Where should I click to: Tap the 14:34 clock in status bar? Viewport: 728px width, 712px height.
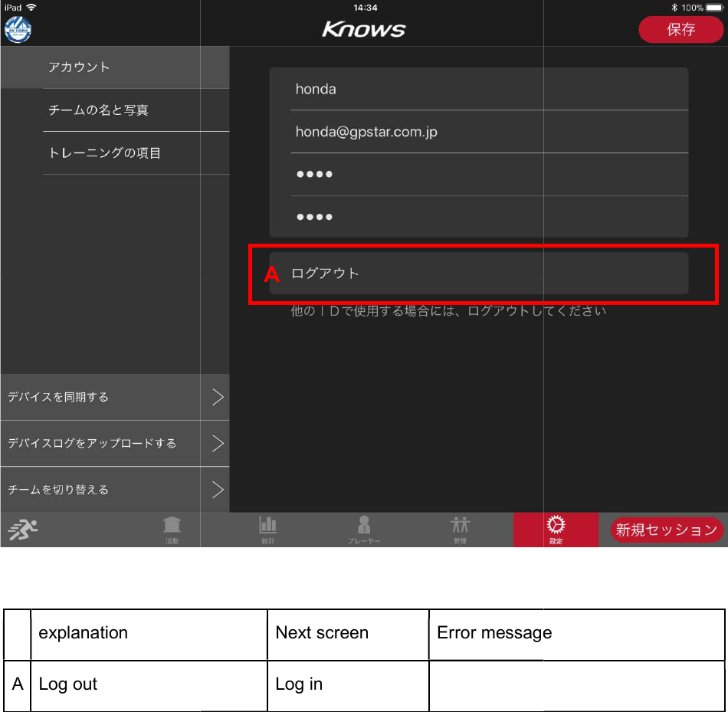(365, 8)
